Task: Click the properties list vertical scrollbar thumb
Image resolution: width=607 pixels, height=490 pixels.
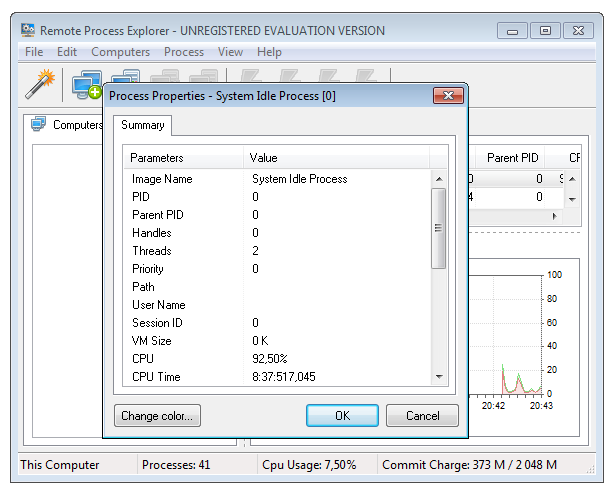Action: pos(439,228)
